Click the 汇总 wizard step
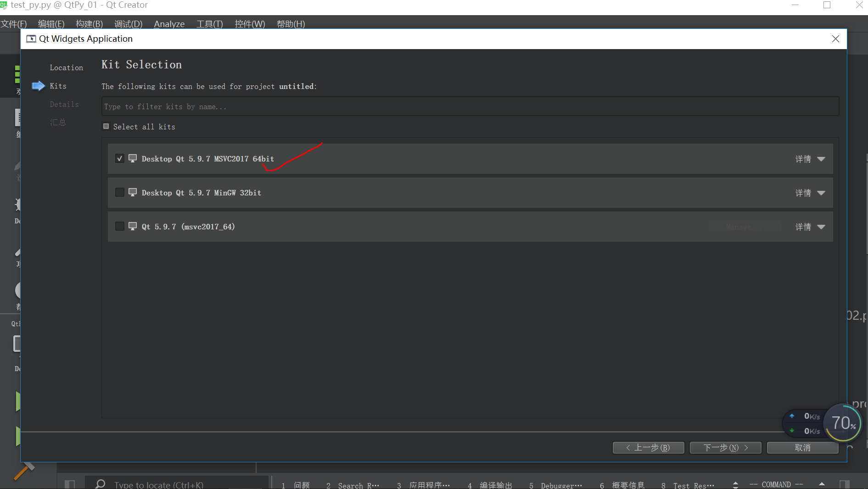 click(x=58, y=122)
